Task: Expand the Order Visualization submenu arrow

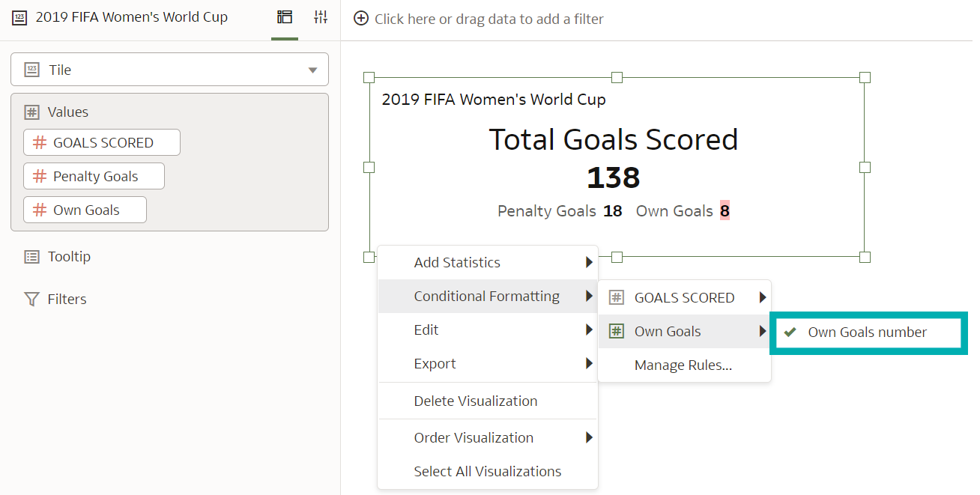Action: click(589, 437)
